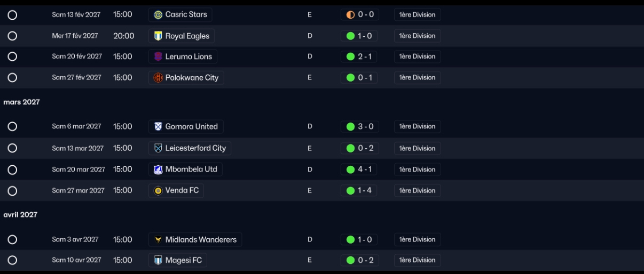
Task: Click the mars 2027 month header
Action: 22,102
